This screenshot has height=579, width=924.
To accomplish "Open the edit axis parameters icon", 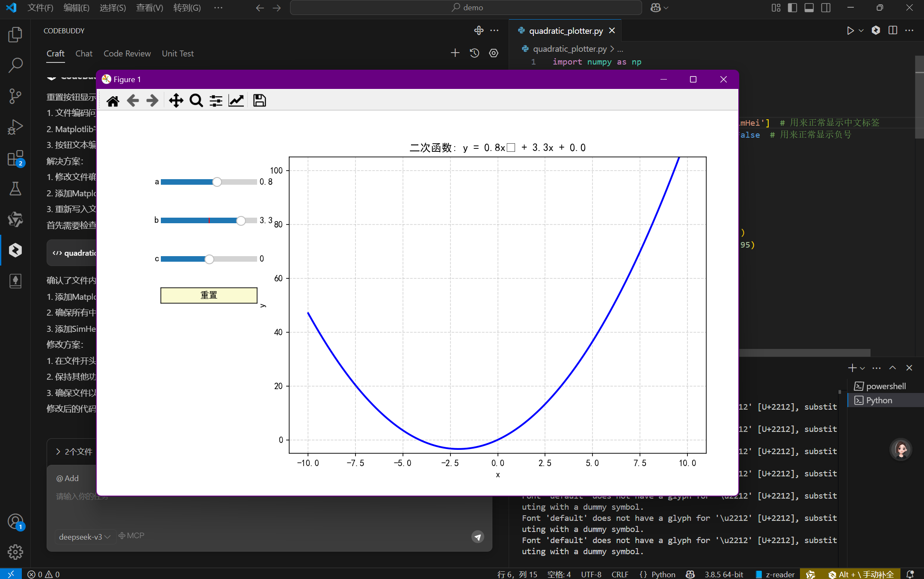I will (x=236, y=101).
